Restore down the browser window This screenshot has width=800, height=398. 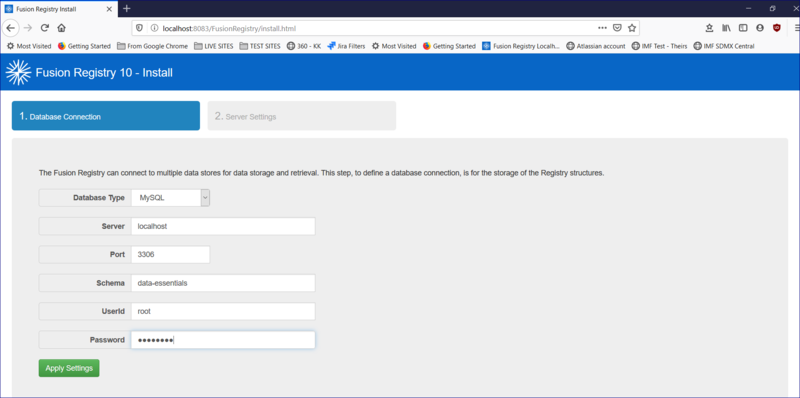pos(772,9)
